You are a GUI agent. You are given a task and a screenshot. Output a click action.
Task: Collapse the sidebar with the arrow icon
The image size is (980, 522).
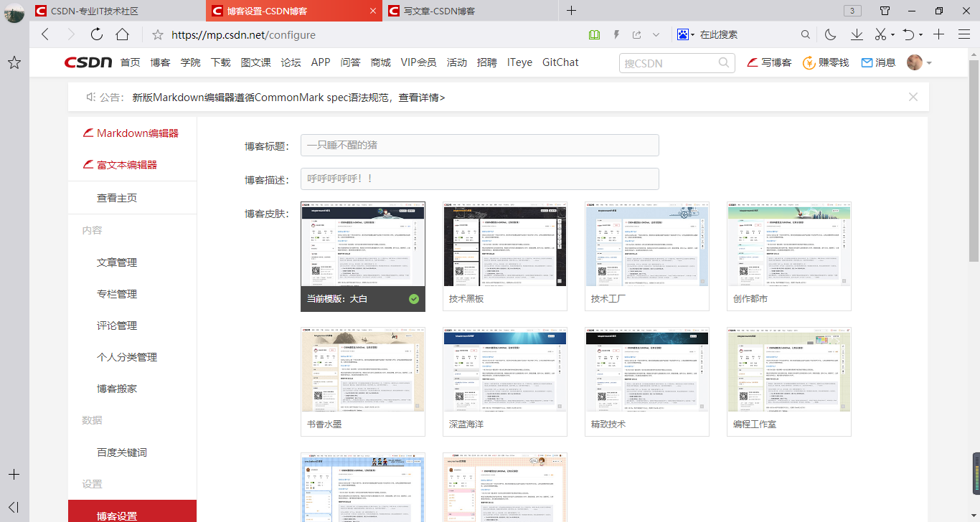[x=14, y=507]
